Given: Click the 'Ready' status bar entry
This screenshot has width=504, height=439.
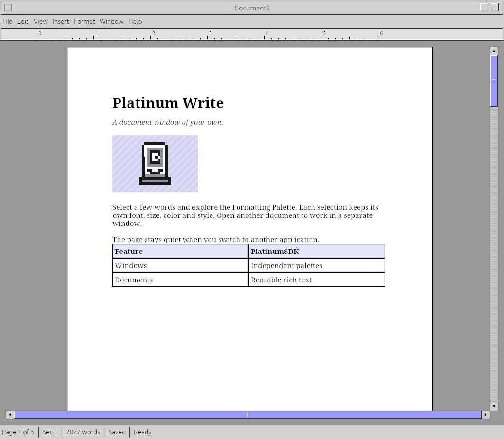Looking at the screenshot, I should click(142, 432).
